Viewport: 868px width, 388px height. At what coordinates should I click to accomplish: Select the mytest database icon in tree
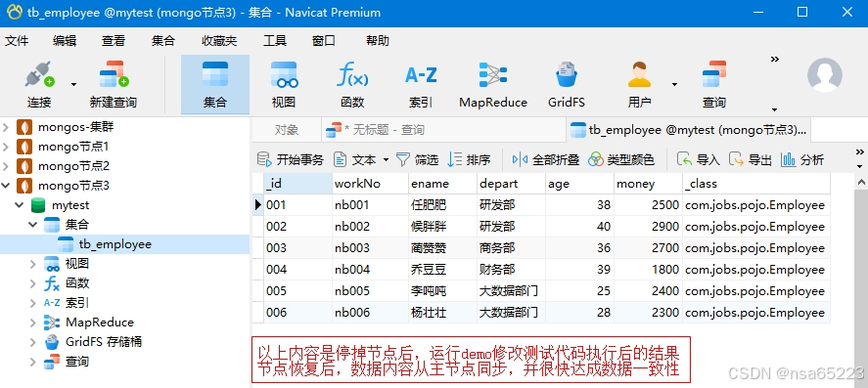pos(37,205)
